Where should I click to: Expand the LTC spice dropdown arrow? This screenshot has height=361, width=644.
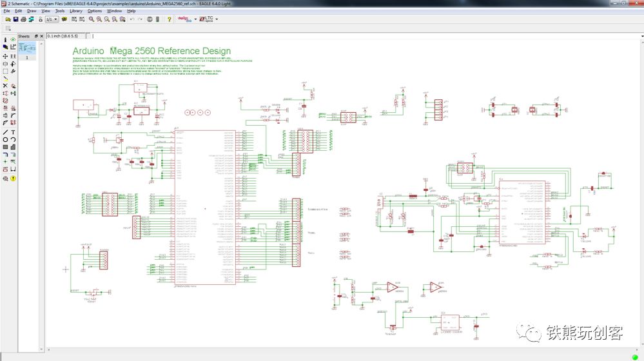[217, 19]
